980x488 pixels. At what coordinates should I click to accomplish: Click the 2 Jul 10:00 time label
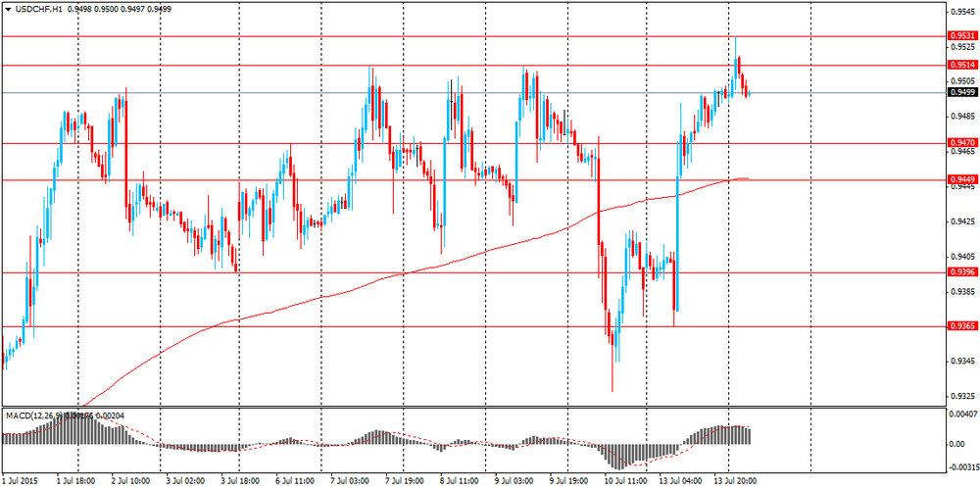130,481
